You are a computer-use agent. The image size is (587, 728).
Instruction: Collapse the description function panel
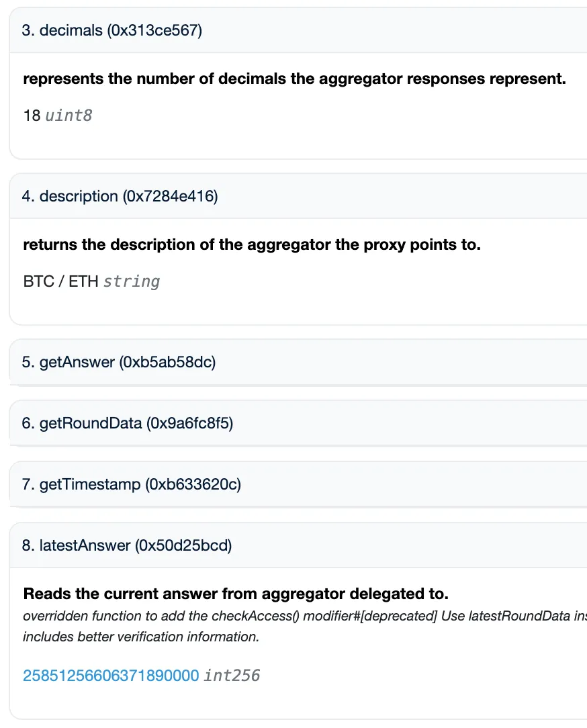(120, 196)
